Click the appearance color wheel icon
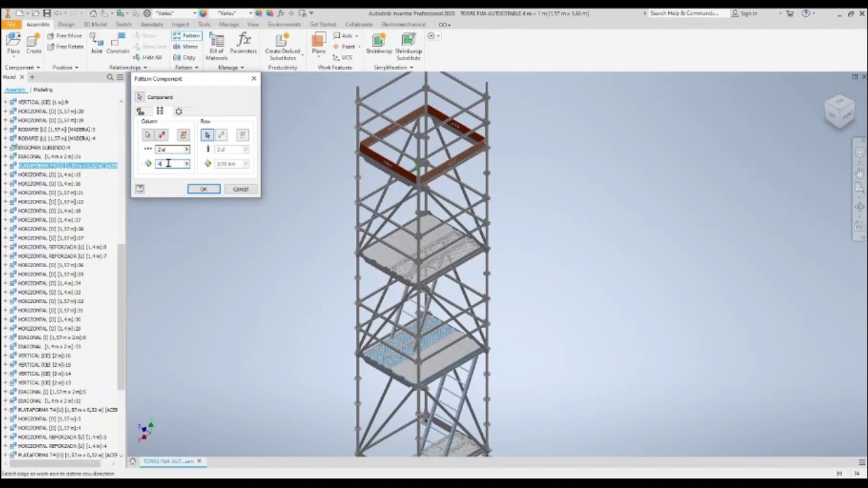868x488 pixels. 203,13
